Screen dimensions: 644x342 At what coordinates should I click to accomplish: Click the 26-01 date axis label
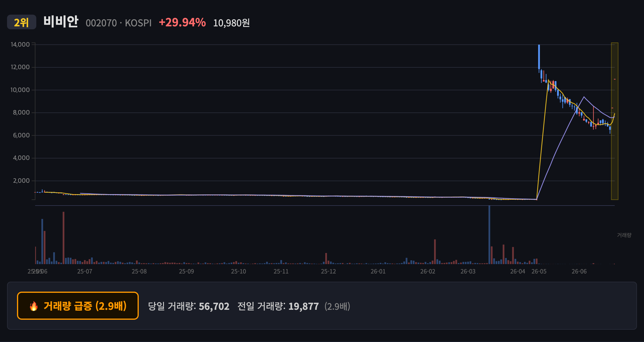(378, 271)
